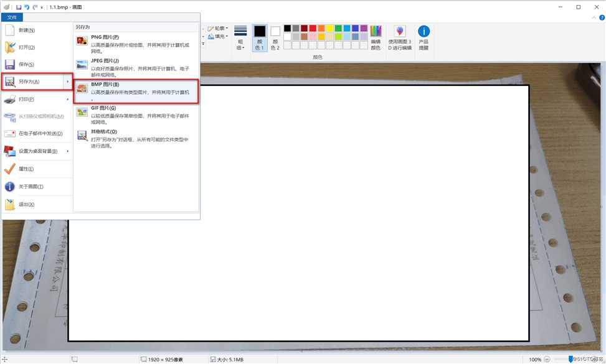Click the JPEG 图片 format icon
Image resolution: width=606 pixels, height=364 pixels.
point(82,65)
